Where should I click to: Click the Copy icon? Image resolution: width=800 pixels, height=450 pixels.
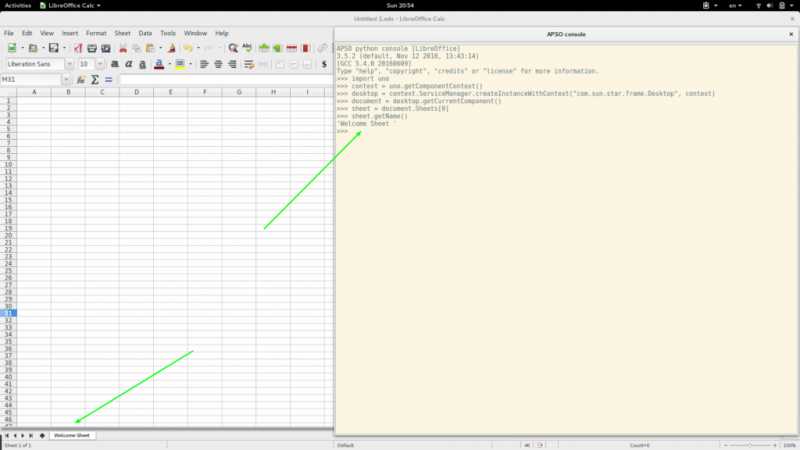(136, 48)
